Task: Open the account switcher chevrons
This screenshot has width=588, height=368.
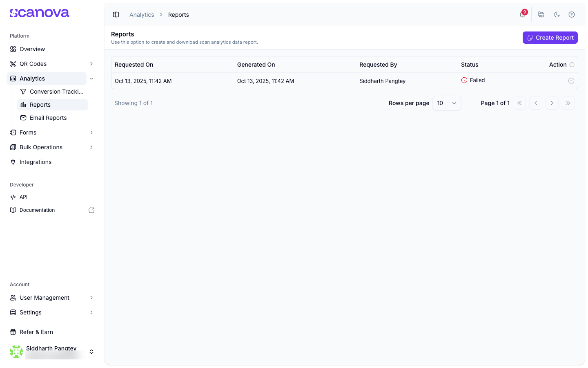Action: 91,352
